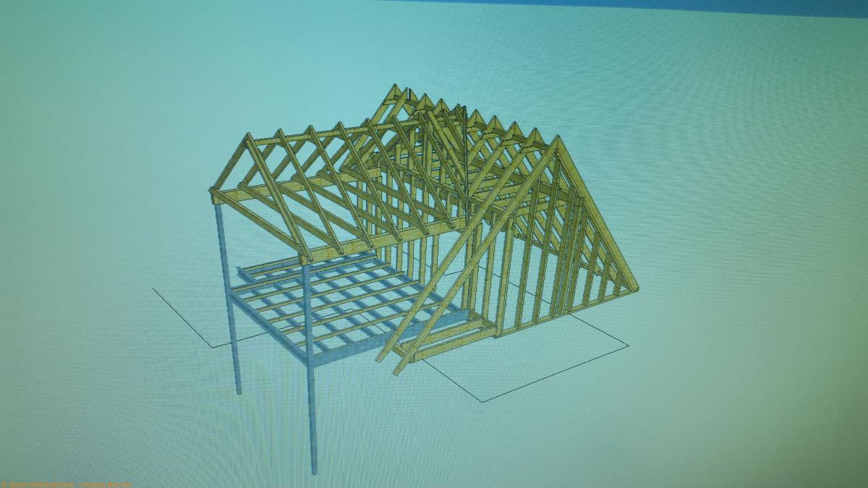Click the lower right corner of the gable wall
This screenshot has height=488, width=868.
click(x=635, y=290)
